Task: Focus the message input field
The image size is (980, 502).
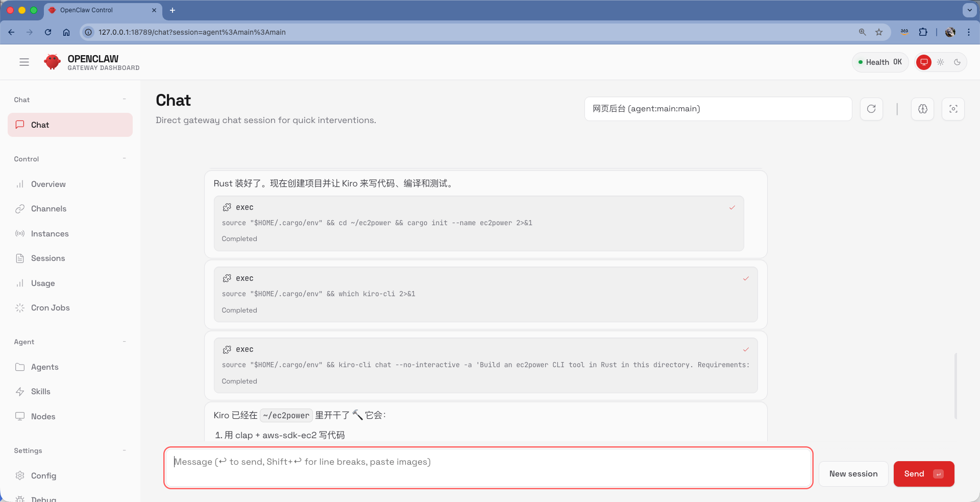Action: pos(488,468)
